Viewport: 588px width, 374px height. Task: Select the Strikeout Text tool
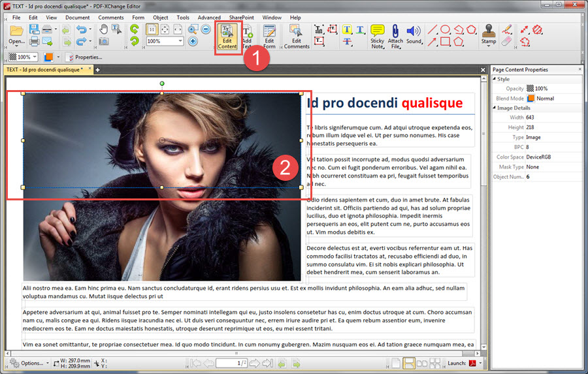[x=347, y=42]
